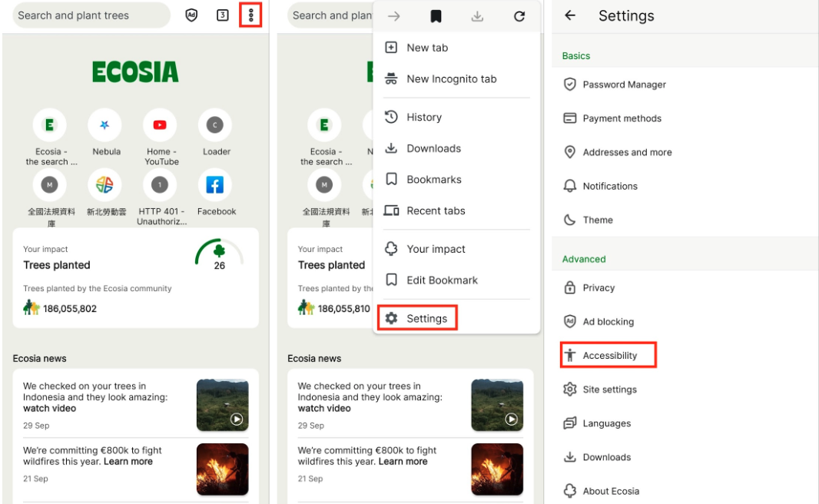This screenshot has width=819, height=504.
Task: Open Ad blocking in Settings
Action: pos(685,322)
